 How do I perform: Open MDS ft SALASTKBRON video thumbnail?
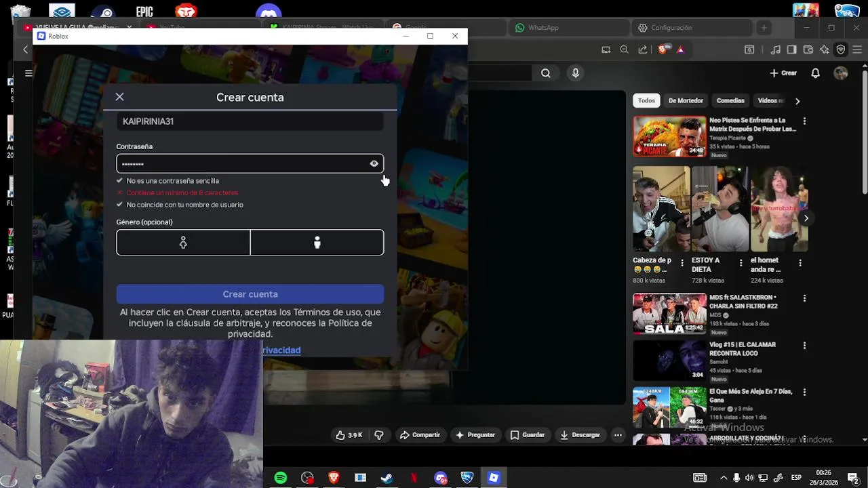tap(669, 314)
